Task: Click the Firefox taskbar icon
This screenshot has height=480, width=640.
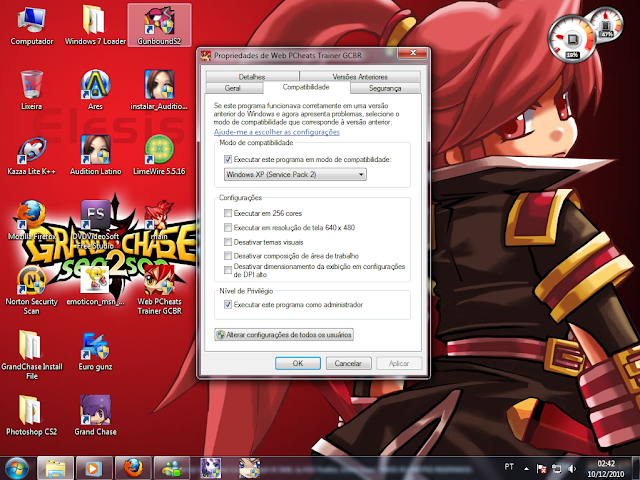Action: click(133, 469)
